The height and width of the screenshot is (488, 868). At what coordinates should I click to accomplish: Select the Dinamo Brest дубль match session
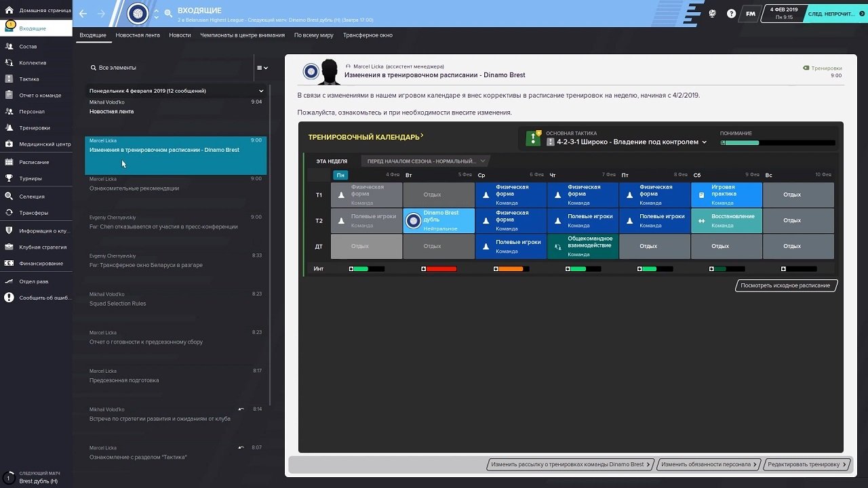click(439, 220)
